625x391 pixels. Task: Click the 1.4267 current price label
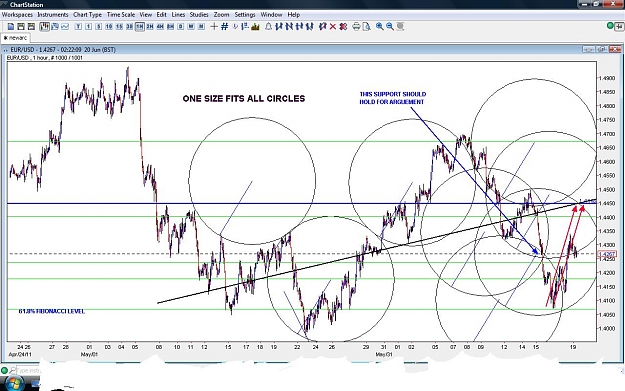(x=607, y=254)
